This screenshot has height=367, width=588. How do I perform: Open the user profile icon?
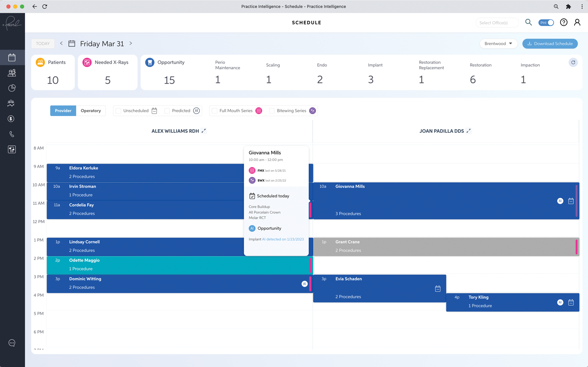click(x=577, y=22)
